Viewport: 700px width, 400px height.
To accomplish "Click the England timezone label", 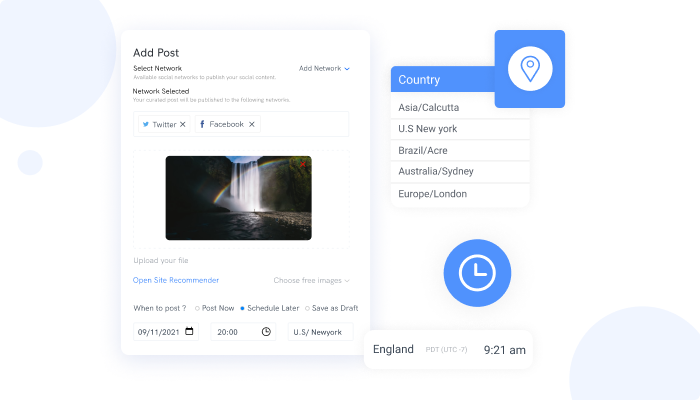I will [x=393, y=349].
